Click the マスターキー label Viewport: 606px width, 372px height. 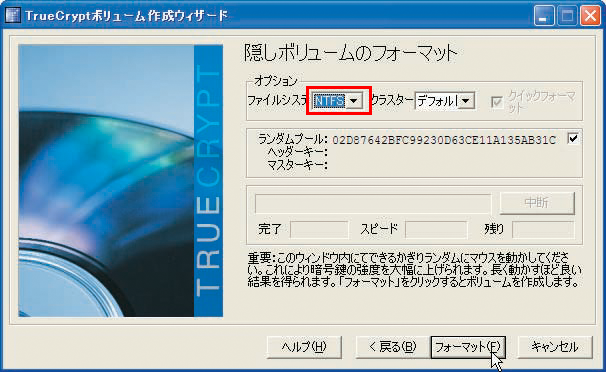point(297,165)
